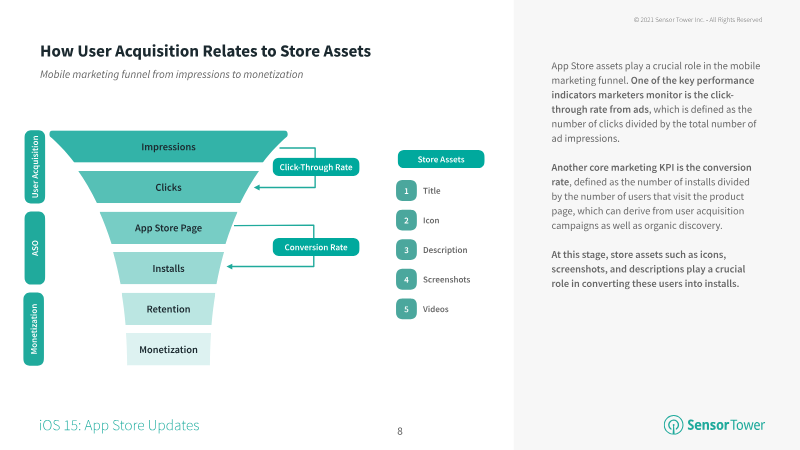
Task: Select the Click-Through Rate label box
Action: 316,167
